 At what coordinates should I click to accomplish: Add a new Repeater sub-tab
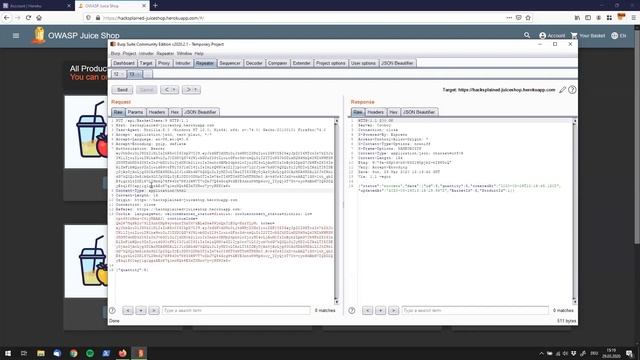click(x=148, y=74)
